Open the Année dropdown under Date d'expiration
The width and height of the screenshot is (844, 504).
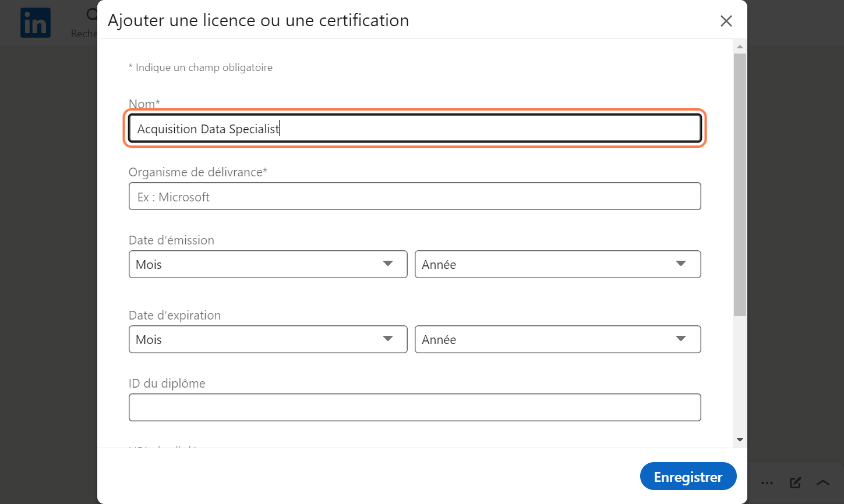(557, 339)
